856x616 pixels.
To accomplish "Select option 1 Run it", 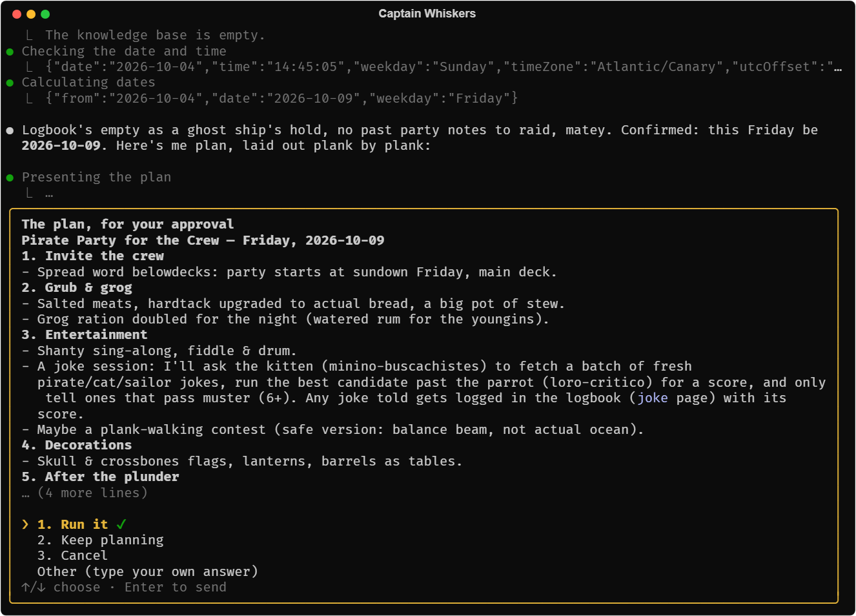I will tap(72, 524).
